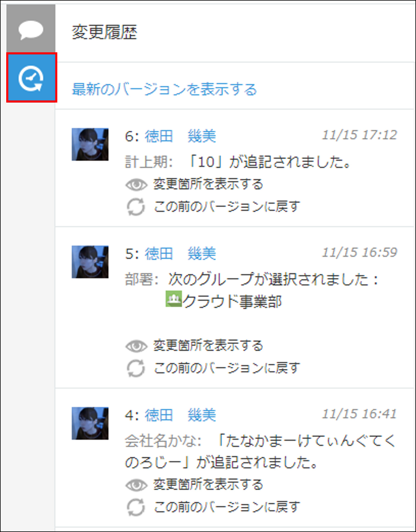The image size is (416, 532).
Task: Open 徳田 幾美 profile link in version 5
Action: [x=180, y=254]
